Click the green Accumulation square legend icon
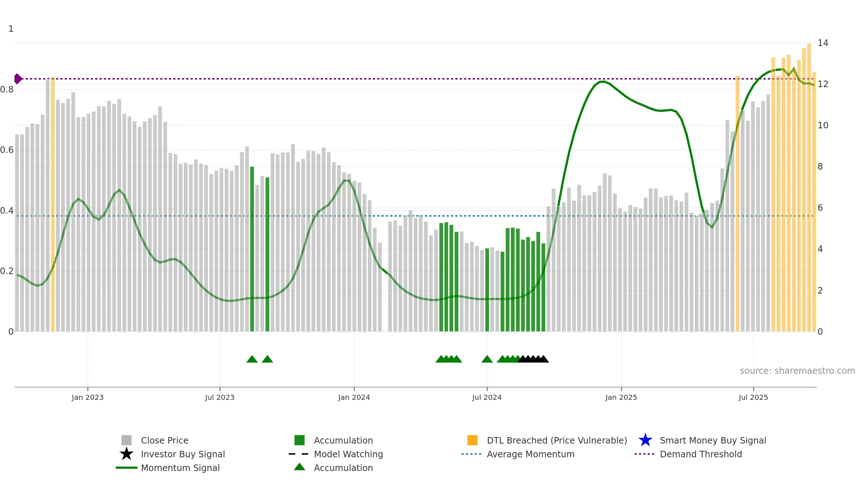The width and height of the screenshot is (868, 488). click(299, 440)
